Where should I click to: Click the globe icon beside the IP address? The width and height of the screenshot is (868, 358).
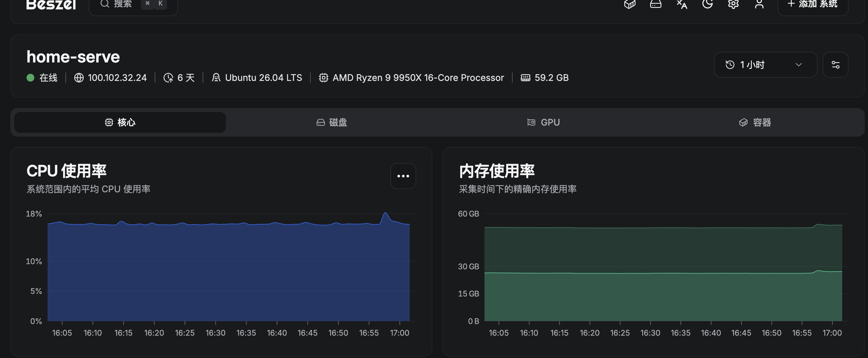point(79,78)
